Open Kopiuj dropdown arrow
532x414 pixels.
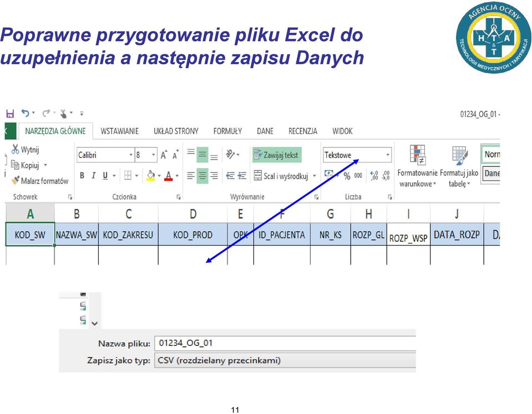(45, 165)
